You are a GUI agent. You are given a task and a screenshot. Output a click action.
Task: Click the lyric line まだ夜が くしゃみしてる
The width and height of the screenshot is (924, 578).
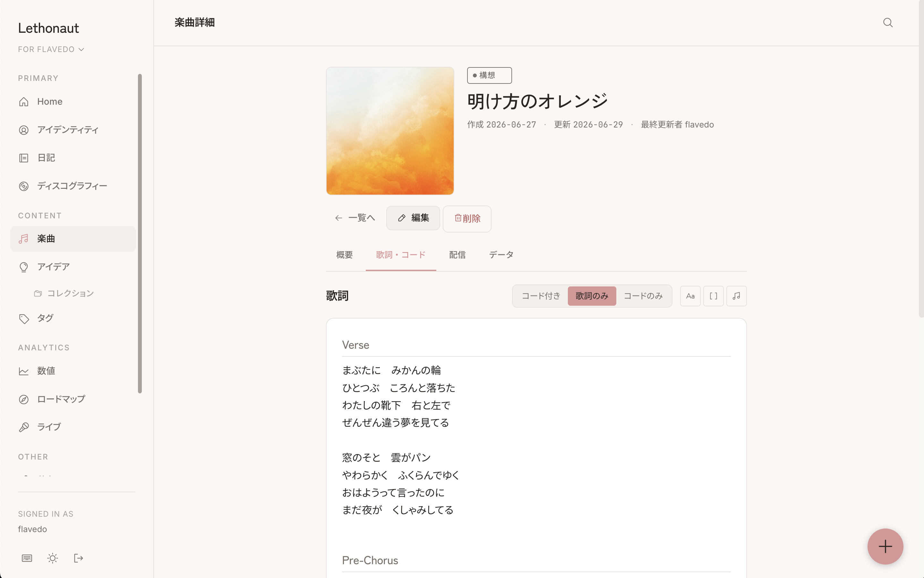398,510
